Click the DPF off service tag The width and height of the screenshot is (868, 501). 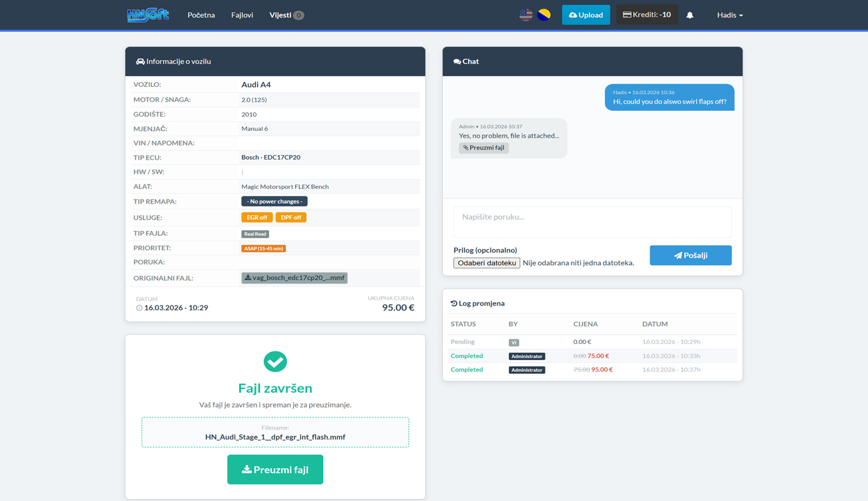pyautogui.click(x=291, y=218)
